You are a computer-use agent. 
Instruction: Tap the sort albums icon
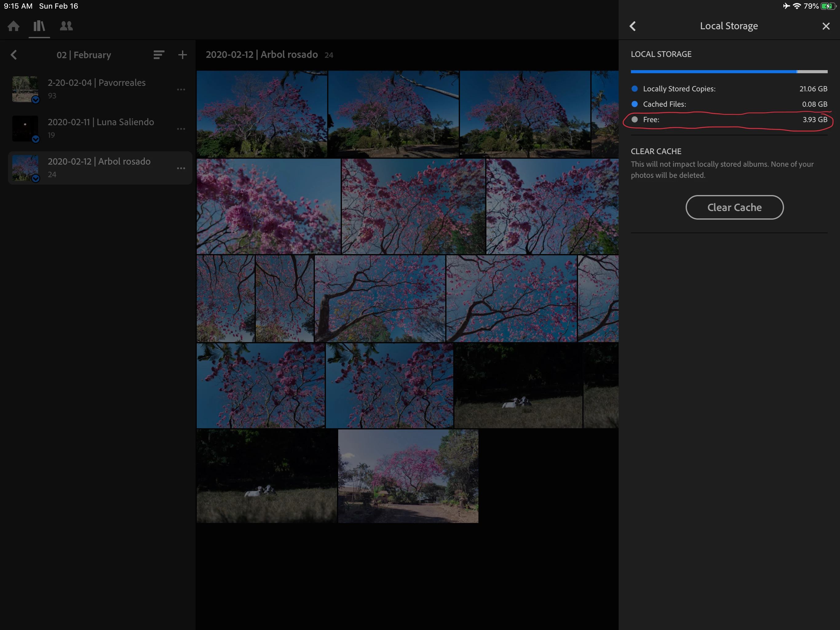(159, 55)
